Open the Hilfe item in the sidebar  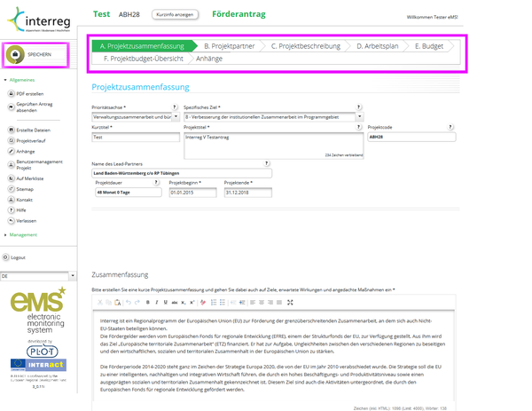(x=21, y=209)
